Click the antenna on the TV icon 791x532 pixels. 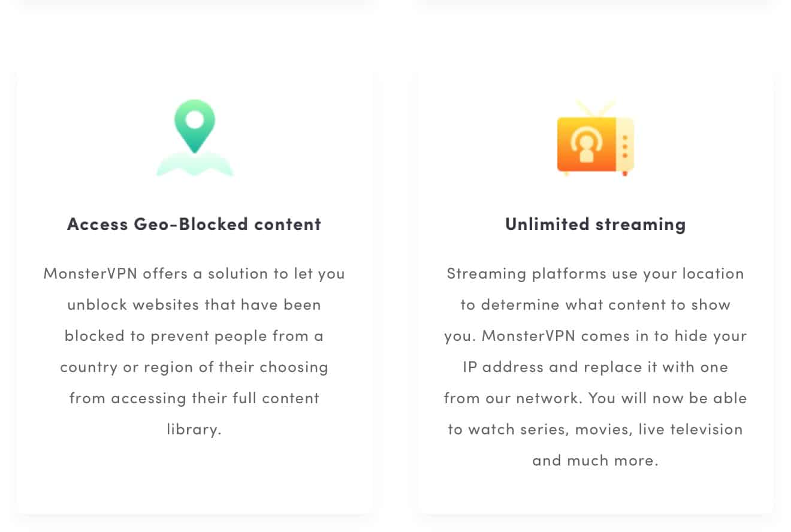click(x=596, y=108)
